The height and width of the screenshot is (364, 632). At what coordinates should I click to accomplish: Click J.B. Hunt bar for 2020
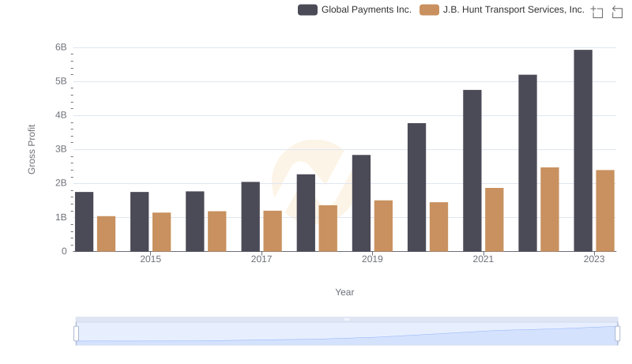pos(439,227)
